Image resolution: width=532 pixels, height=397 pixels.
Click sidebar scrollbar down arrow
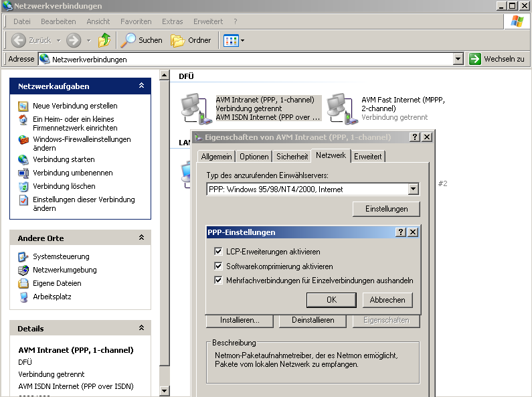coord(164,391)
